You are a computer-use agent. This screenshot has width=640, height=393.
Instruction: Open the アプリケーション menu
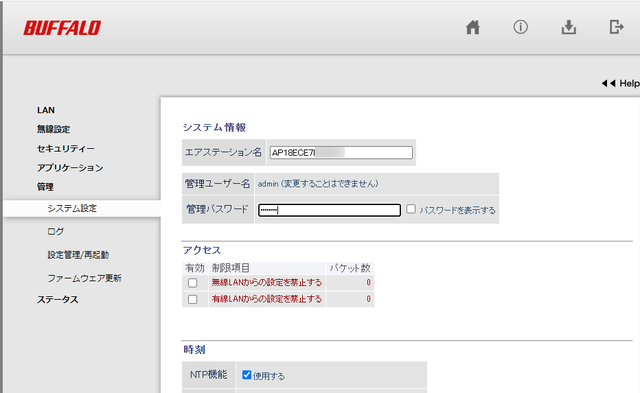(x=70, y=168)
